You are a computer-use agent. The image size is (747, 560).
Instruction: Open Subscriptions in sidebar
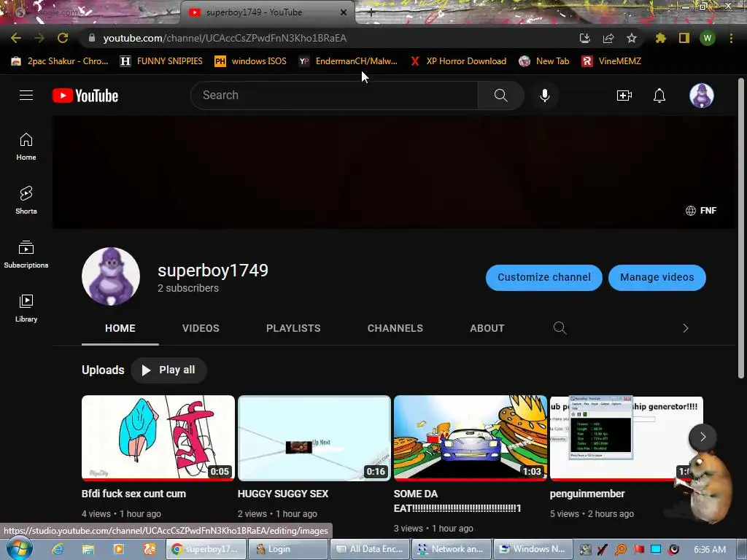[26, 254]
